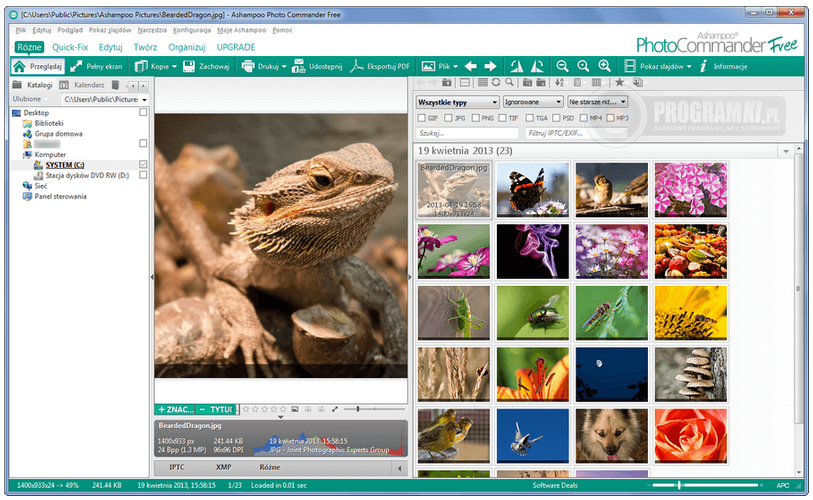
Task: Go to the next image arrow
Action: 490,66
